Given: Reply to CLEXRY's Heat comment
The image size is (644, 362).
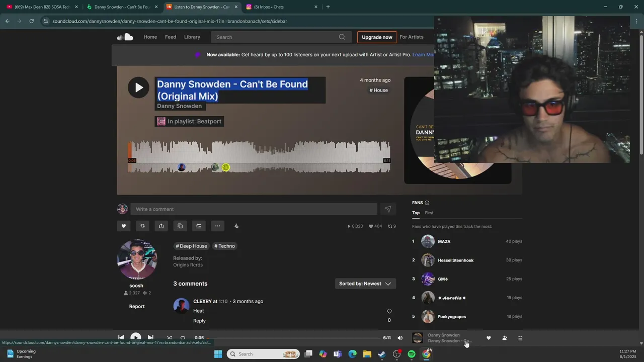Looking at the screenshot, I should tap(199, 321).
